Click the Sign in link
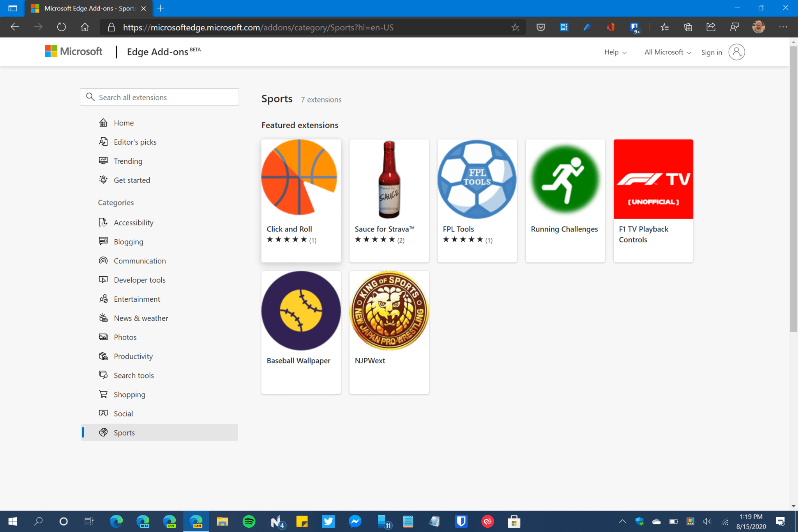Screen dimensions: 798x532 [711, 52]
